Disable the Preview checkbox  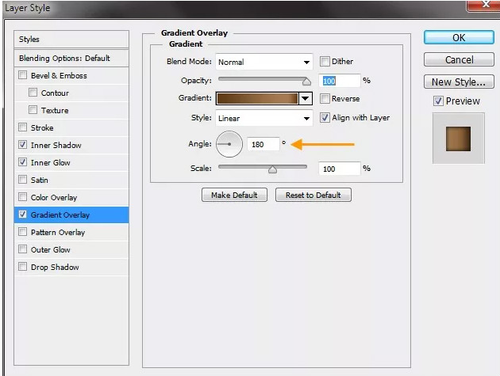coord(438,101)
